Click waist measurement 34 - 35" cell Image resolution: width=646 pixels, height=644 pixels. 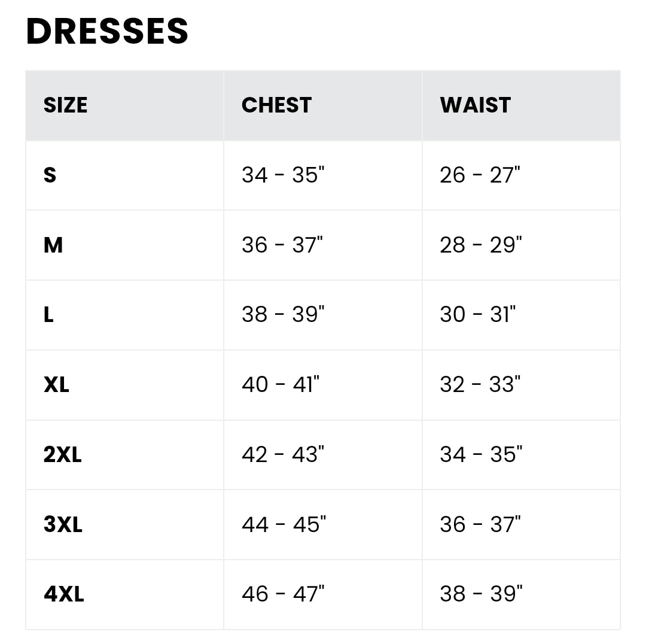pos(482,455)
